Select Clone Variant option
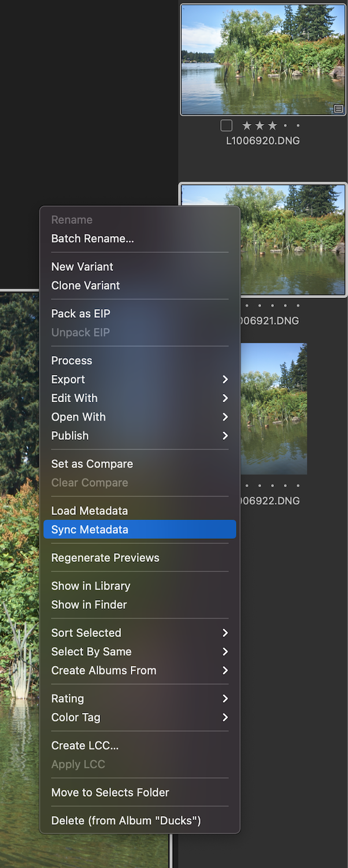Viewport: 348px width, 868px height. (x=86, y=285)
